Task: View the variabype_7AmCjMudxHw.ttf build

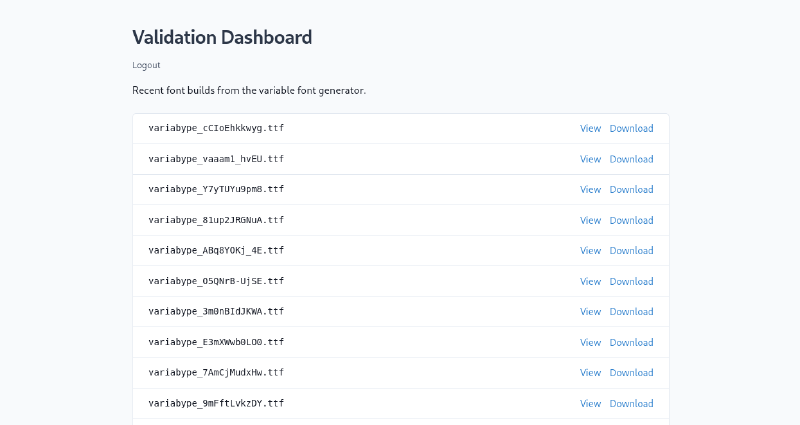Action: click(x=590, y=373)
